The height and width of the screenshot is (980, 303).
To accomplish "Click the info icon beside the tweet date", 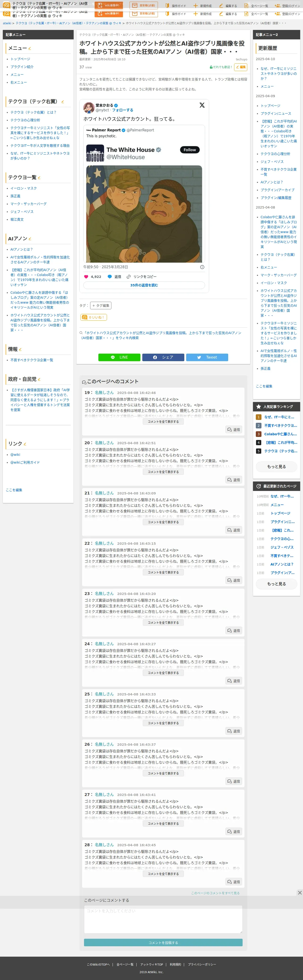I will pyautogui.click(x=202, y=267).
